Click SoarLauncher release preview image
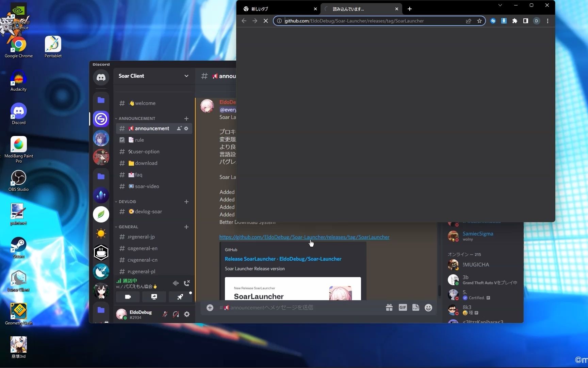Image resolution: width=588 pixels, height=368 pixels. [x=293, y=289]
